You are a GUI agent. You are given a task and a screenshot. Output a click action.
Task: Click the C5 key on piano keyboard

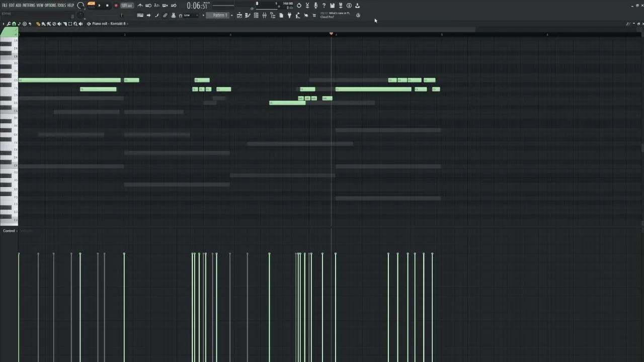click(x=9, y=111)
